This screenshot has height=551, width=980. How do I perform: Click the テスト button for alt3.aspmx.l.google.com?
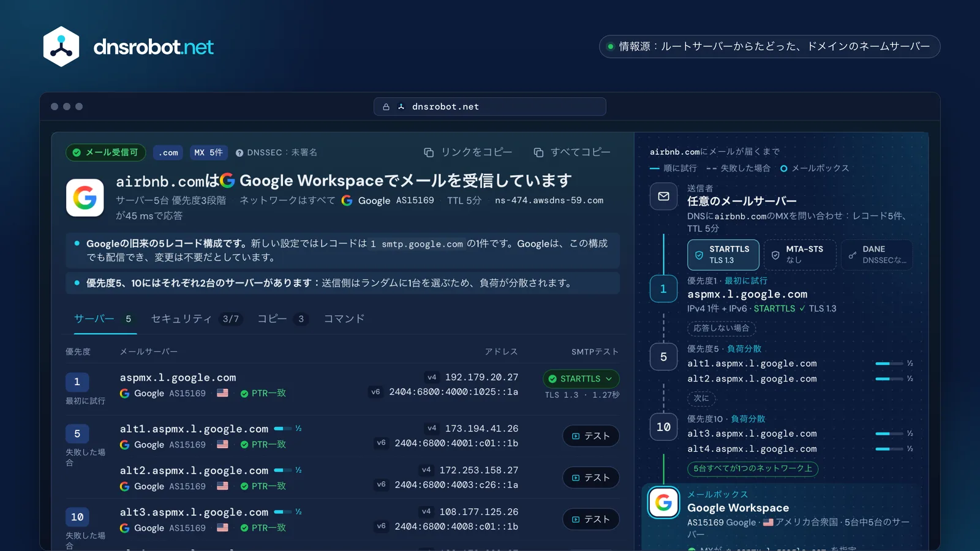pyautogui.click(x=591, y=519)
